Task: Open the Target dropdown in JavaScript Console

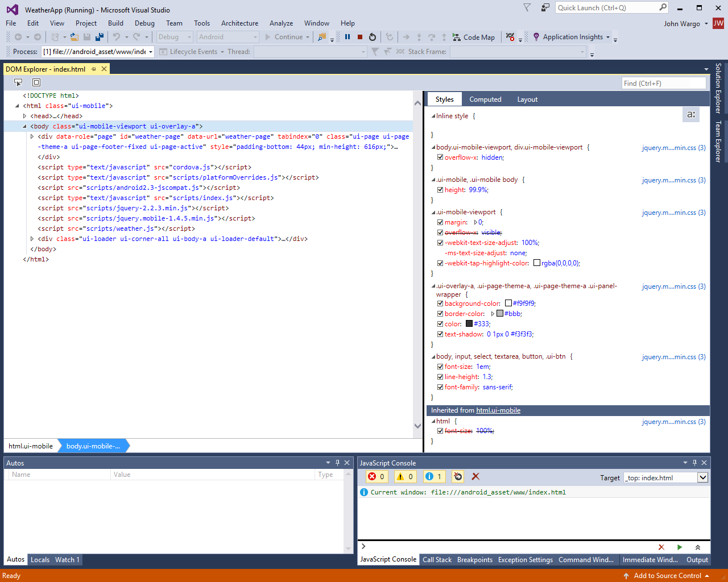Action: [x=703, y=477]
